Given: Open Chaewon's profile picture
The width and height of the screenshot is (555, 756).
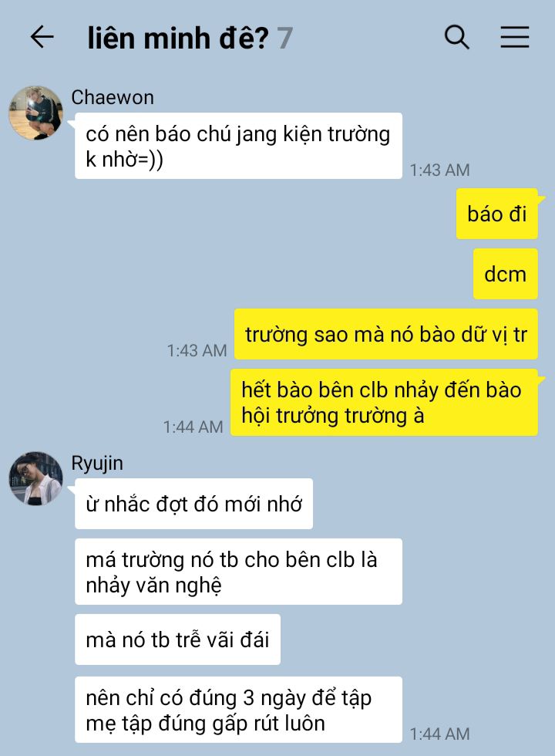Looking at the screenshot, I should click(x=35, y=113).
